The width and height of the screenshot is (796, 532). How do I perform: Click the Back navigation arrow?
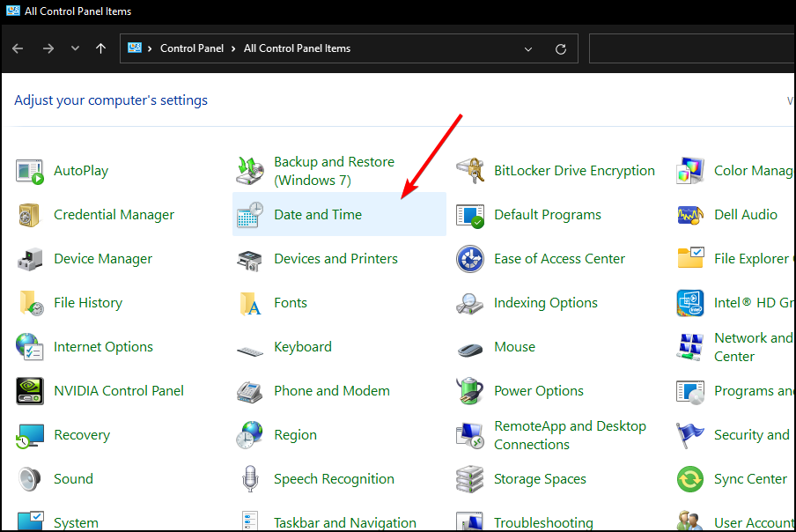pos(18,48)
